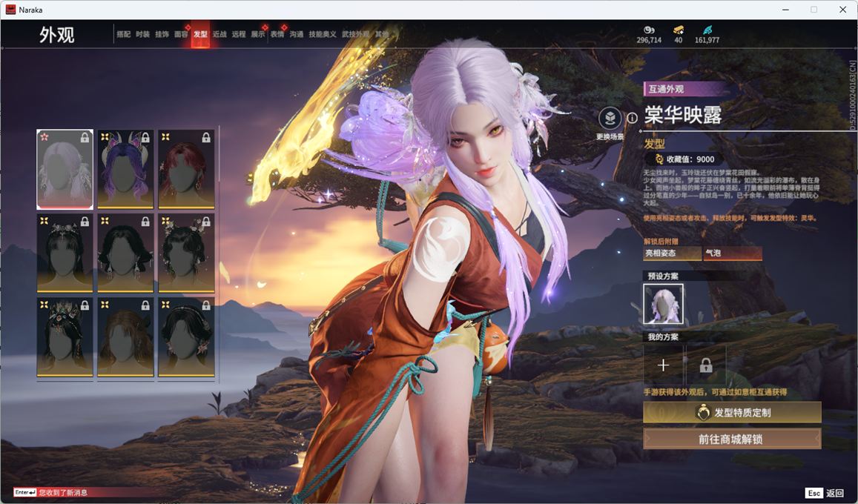Viewport: 858px width, 504px height.
Task: Click the Esc 返回 back button
Action: click(x=825, y=493)
